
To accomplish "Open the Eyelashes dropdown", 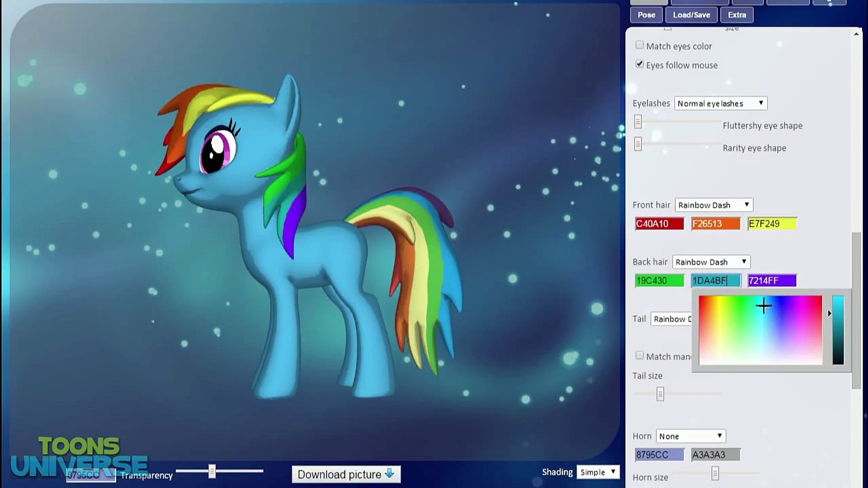I will (721, 103).
